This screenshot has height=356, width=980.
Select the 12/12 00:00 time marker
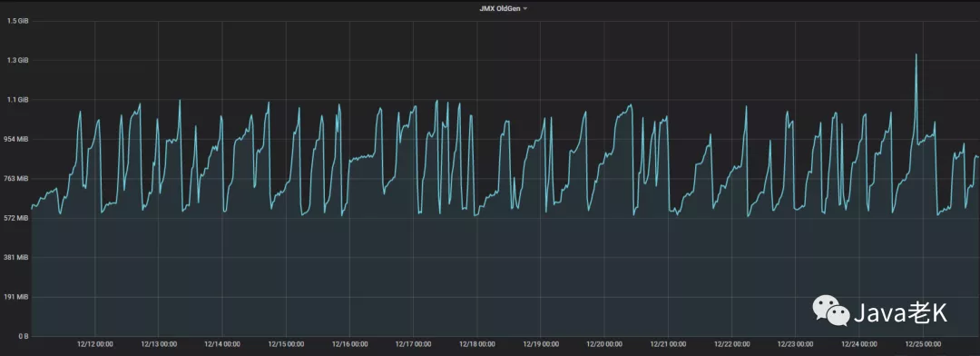[x=95, y=344]
